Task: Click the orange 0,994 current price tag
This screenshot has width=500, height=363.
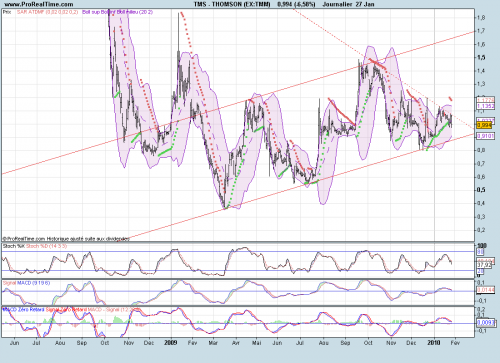Action: (484, 125)
